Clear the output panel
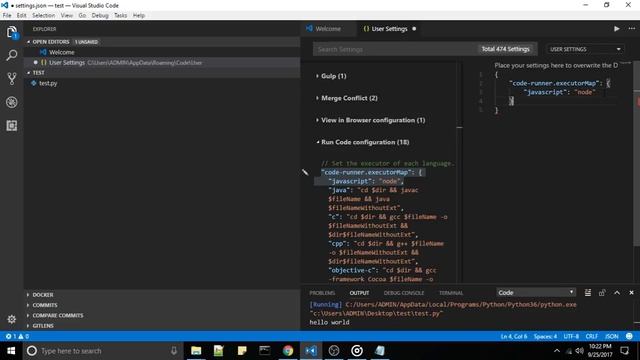Image resolution: width=640 pixels, height=360 pixels. click(588, 293)
